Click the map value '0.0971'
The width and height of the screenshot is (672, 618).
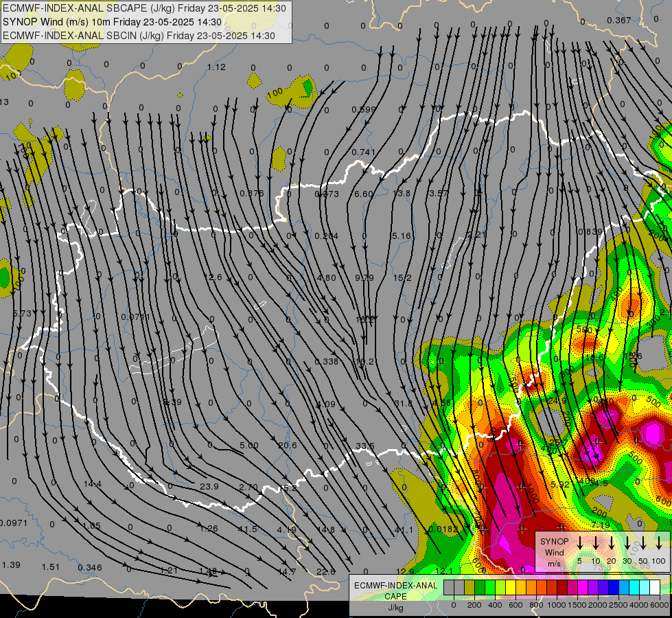pos(14,523)
